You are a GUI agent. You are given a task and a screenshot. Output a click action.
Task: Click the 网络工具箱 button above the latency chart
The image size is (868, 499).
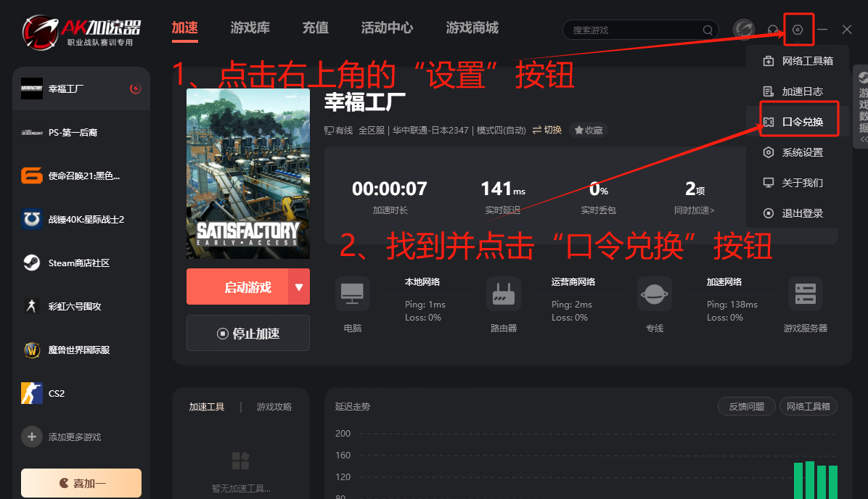tap(808, 407)
